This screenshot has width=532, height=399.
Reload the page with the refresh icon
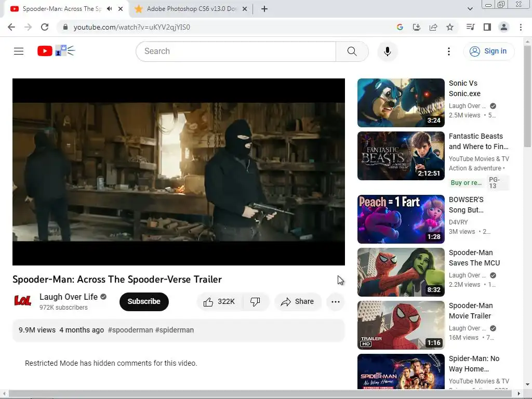(45, 27)
